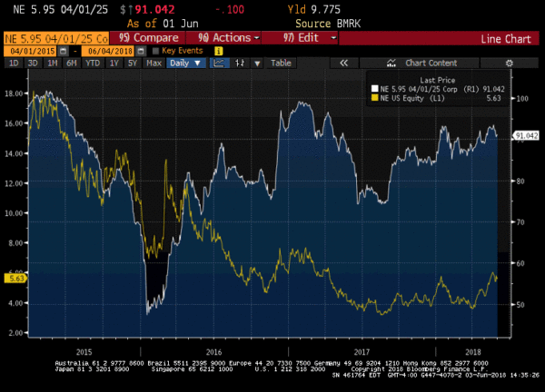Open the Actions dropdown menu

click(223, 38)
